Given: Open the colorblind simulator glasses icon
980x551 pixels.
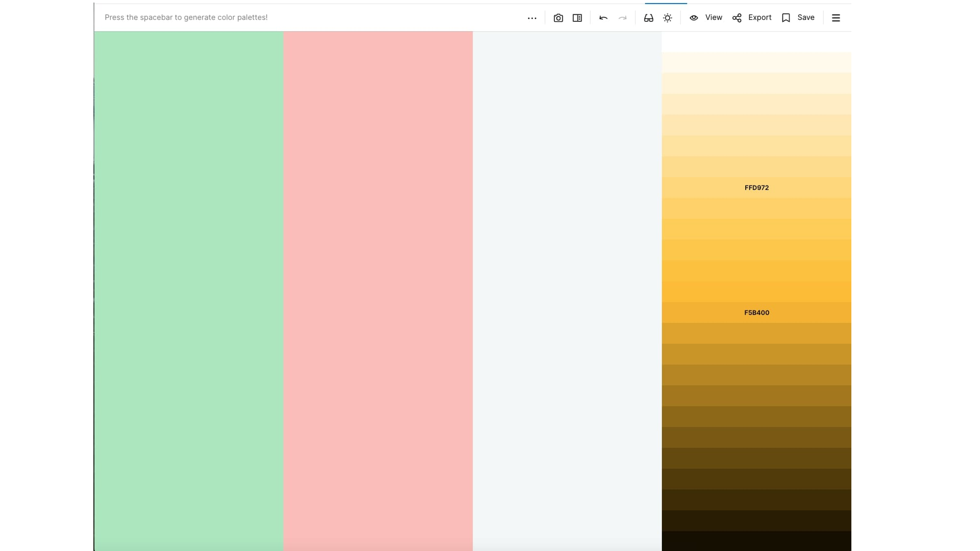Looking at the screenshot, I should tap(648, 17).
